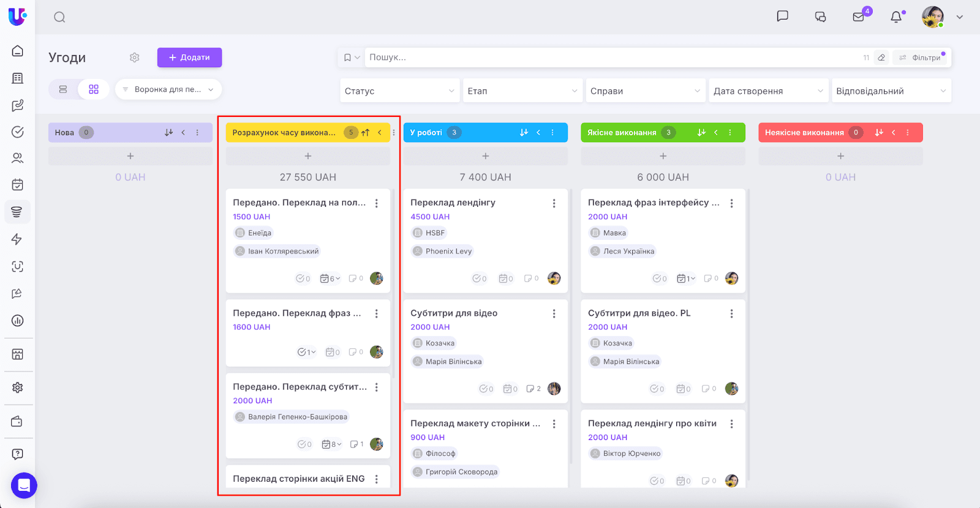Switch to kanban board view
This screenshot has width=980, height=508.
point(94,89)
